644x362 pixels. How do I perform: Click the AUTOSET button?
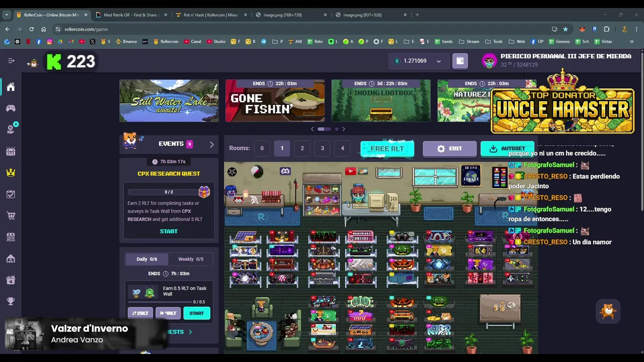pos(507,149)
